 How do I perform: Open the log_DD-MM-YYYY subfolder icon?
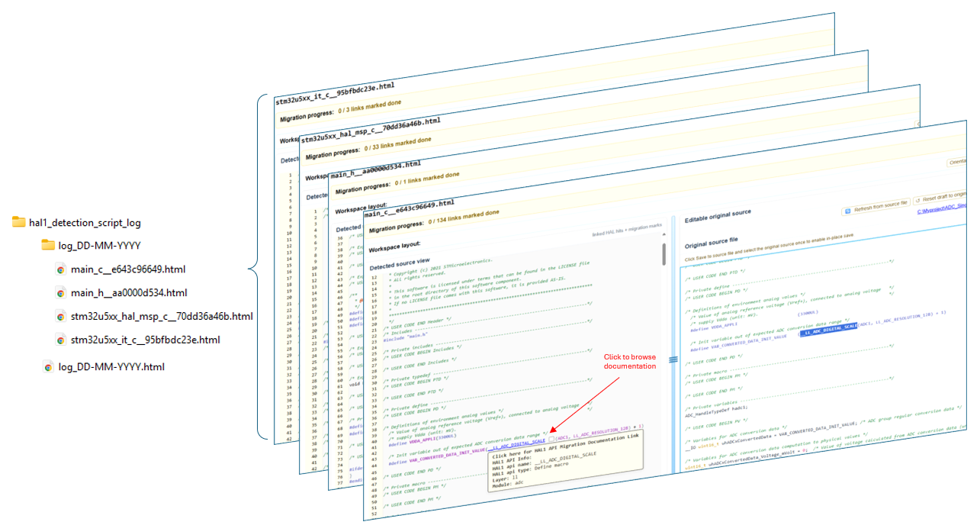click(48, 246)
